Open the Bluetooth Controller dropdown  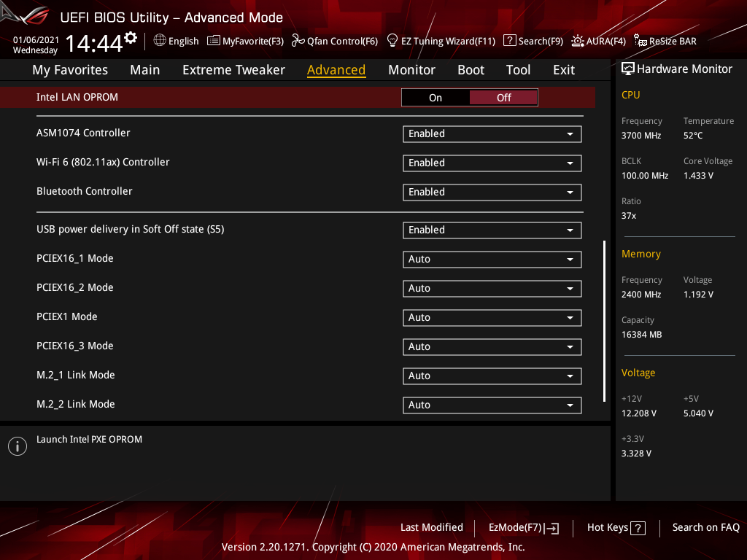click(492, 192)
